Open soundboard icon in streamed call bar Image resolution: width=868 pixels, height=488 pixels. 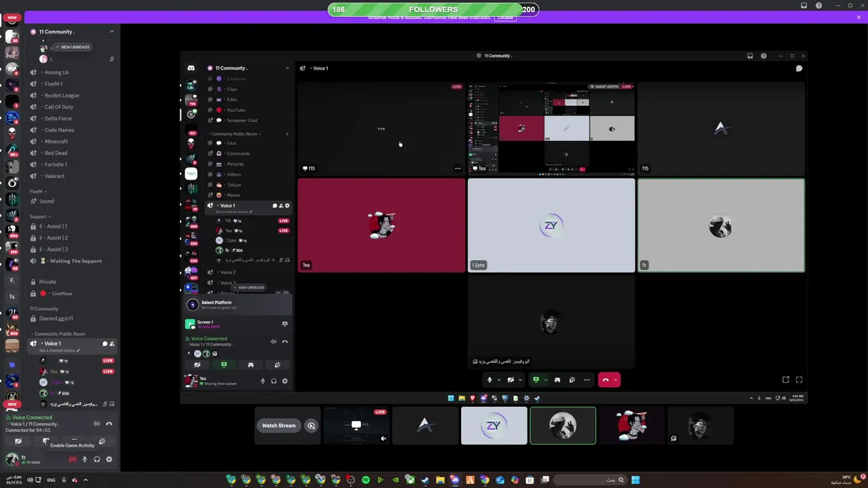click(572, 380)
